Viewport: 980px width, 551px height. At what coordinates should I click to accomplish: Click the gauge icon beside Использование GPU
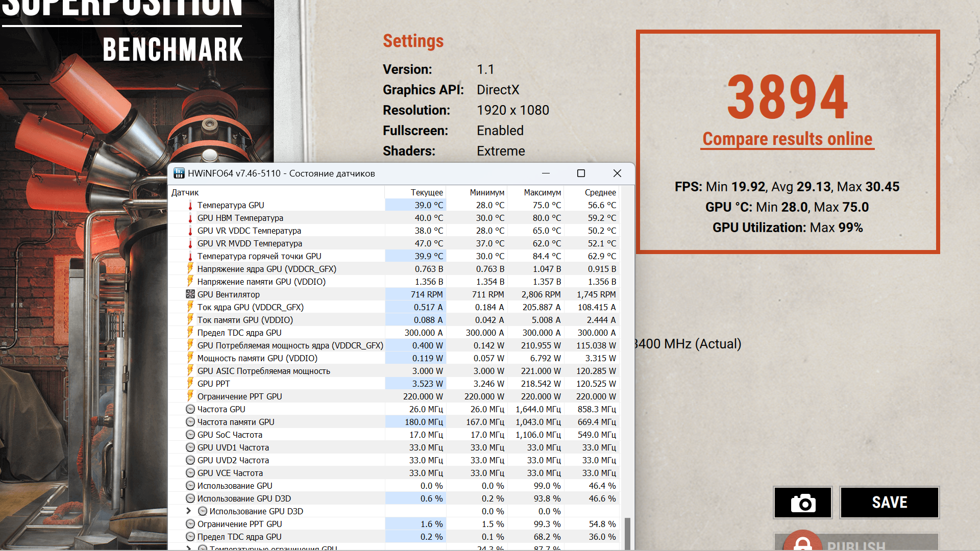click(x=190, y=486)
